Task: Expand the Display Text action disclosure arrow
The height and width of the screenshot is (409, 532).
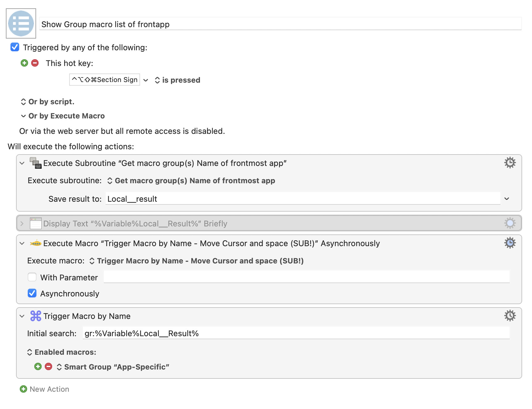Action: pos(22,224)
